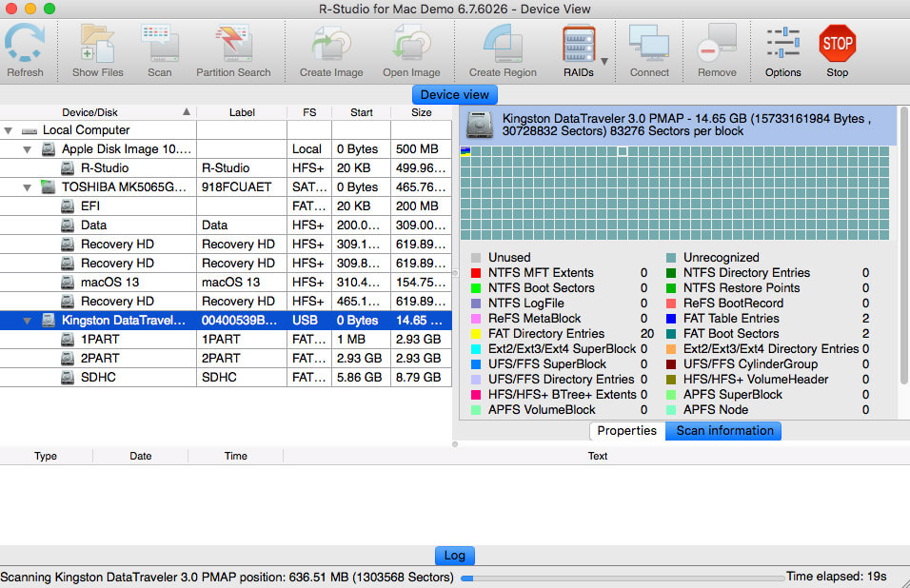Viewport: 910px width, 588px height.
Task: Select the Data partition icon
Action: [x=68, y=225]
